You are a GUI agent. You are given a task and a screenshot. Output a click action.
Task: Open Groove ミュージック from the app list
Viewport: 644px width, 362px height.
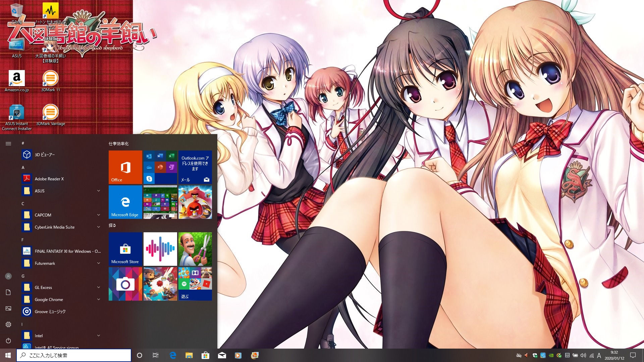[62, 312]
